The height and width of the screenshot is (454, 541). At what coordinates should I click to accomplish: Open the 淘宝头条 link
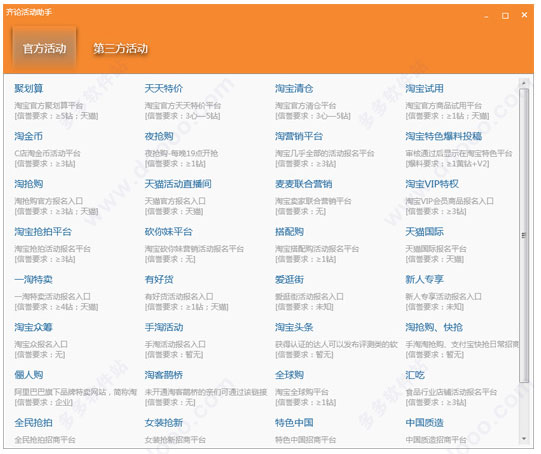(x=294, y=327)
